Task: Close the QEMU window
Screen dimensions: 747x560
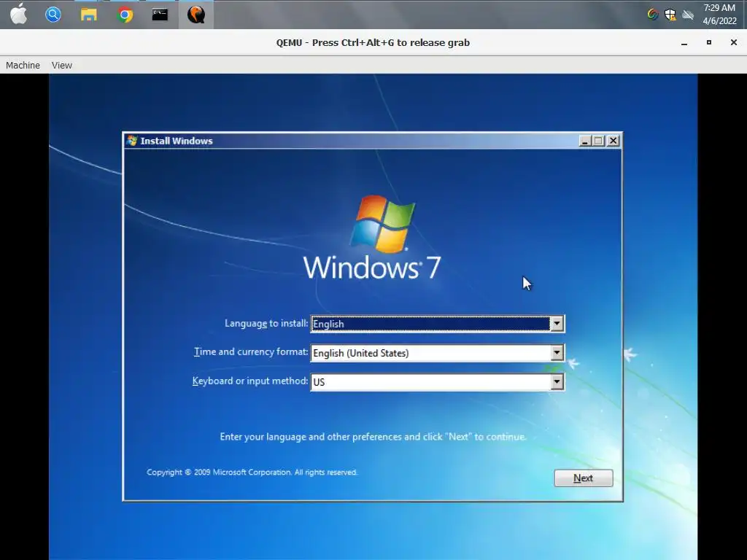Action: [x=734, y=42]
